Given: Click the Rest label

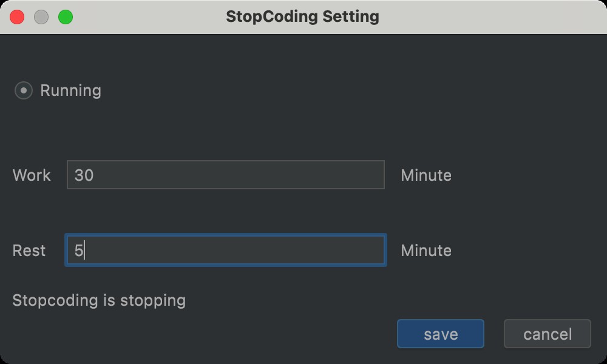Looking at the screenshot, I should coord(29,251).
